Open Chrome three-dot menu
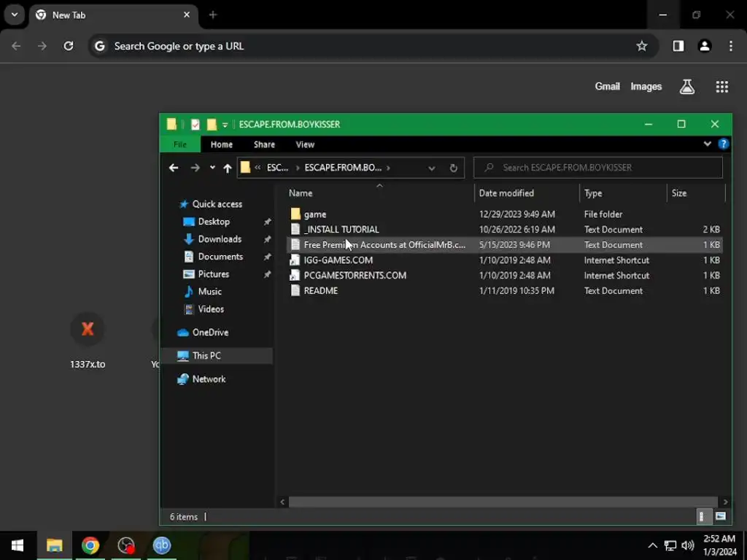Image resolution: width=747 pixels, height=560 pixels. pyautogui.click(x=731, y=46)
